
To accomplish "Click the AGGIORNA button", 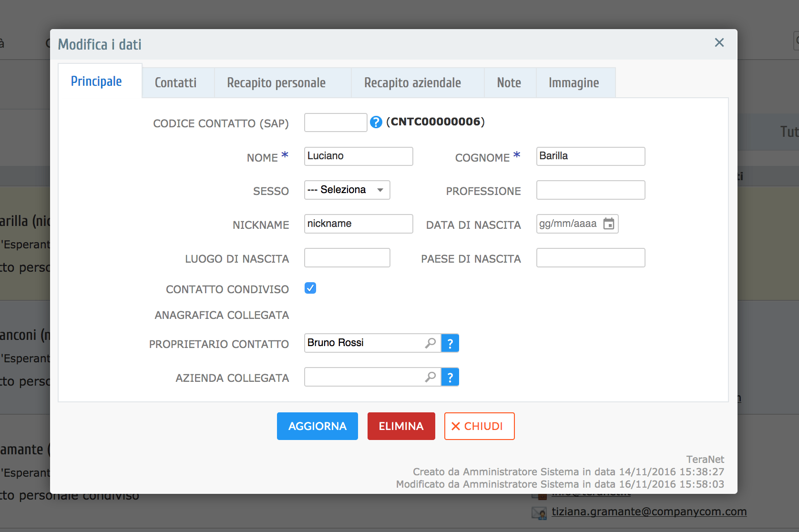I will click(x=318, y=426).
